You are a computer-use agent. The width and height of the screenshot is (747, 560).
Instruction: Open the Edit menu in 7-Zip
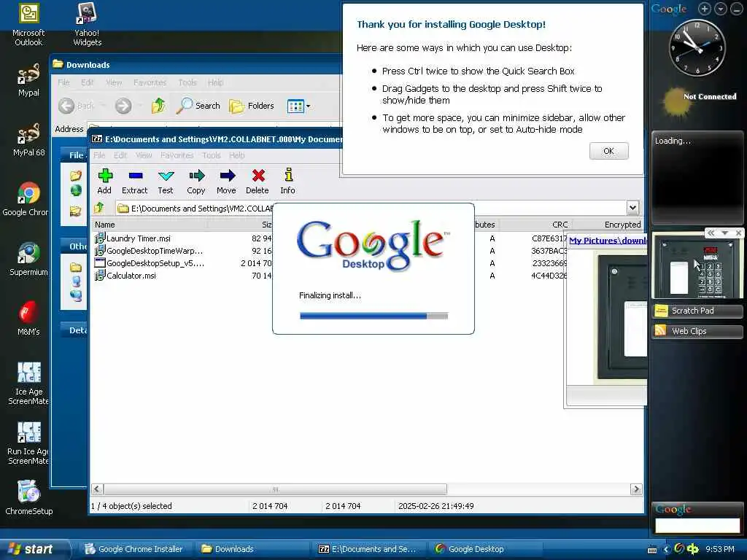point(120,155)
